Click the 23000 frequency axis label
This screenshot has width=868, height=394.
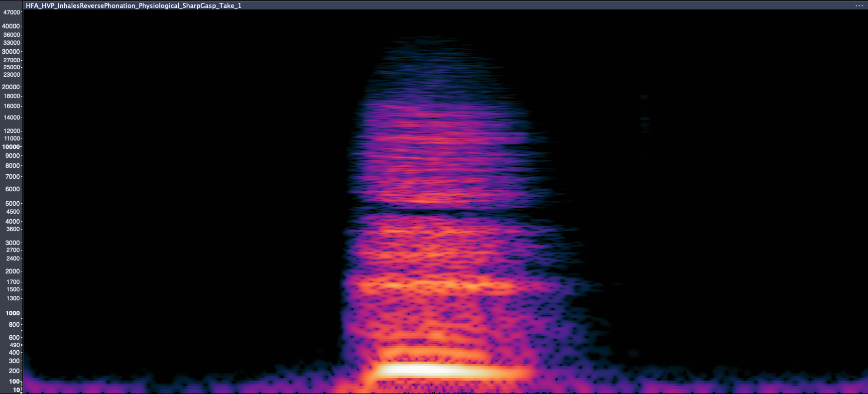11,75
